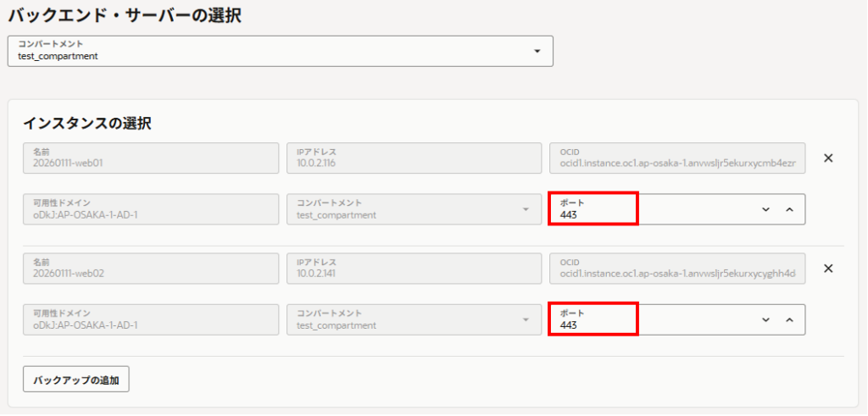Click the OCID field of web01
The height and width of the screenshot is (416, 868).
coord(677,158)
